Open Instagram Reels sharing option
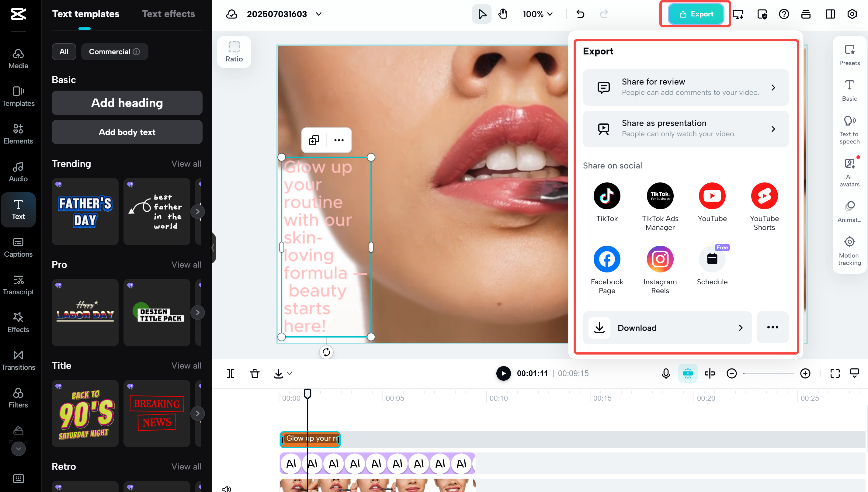868x492 pixels. (660, 259)
